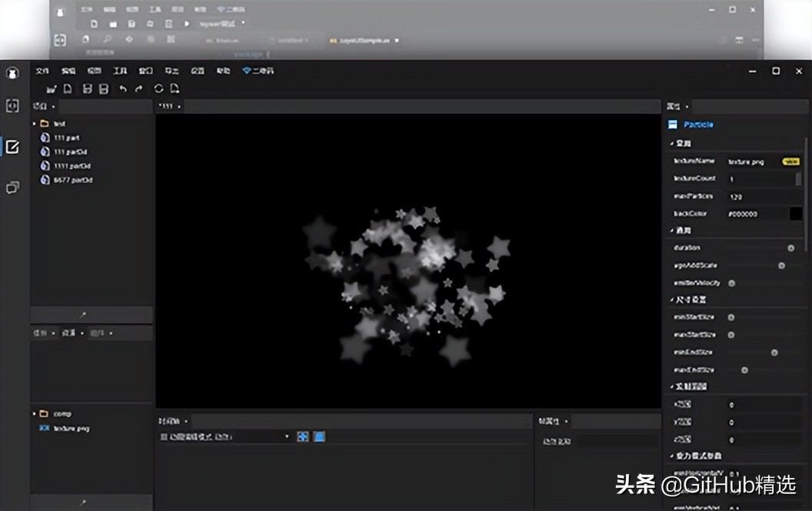812x511 pixels.
Task: Collapse the comp folder in the lower panel
Action: 34,413
